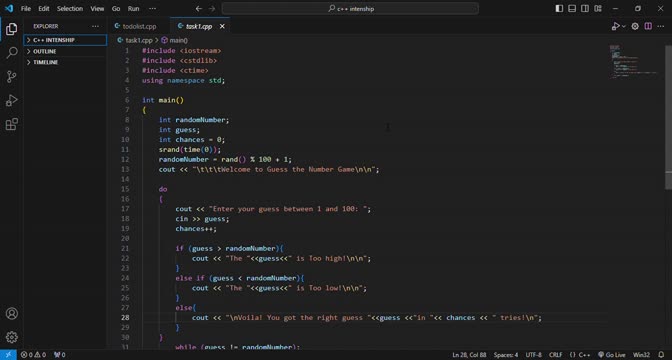Open the Go menu

coord(116,9)
